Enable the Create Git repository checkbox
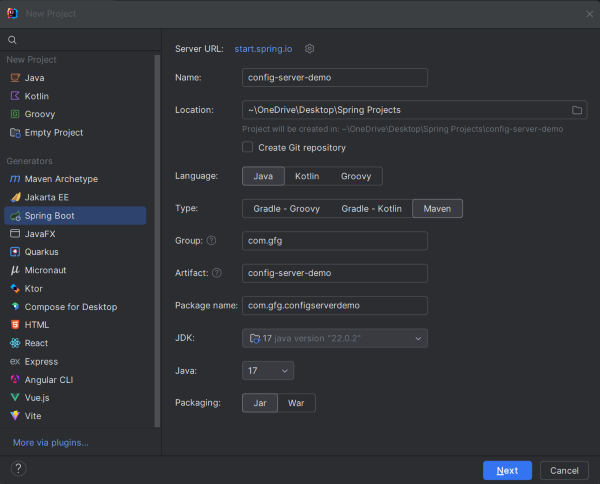 point(248,147)
